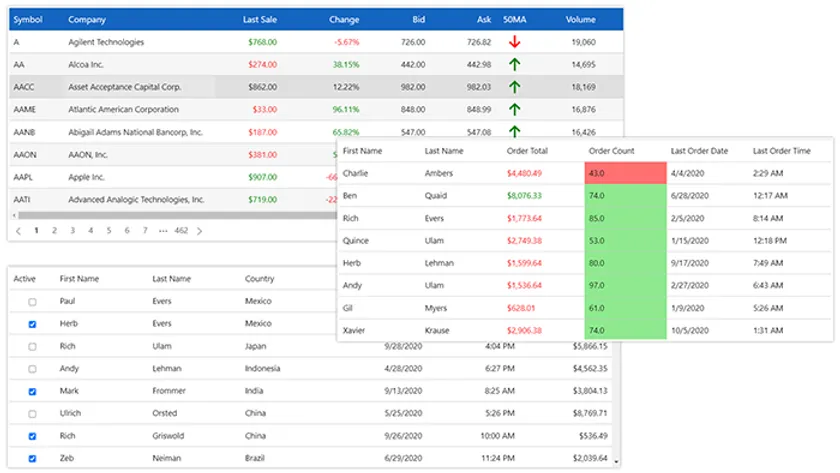Click green up arrow for Atlantic American Corporation
This screenshot has height=473, width=840.
point(515,110)
